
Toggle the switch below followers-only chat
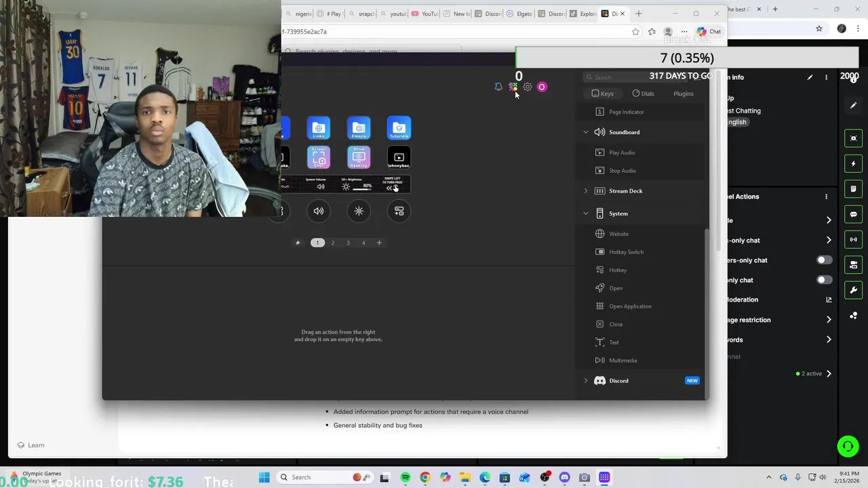click(824, 280)
